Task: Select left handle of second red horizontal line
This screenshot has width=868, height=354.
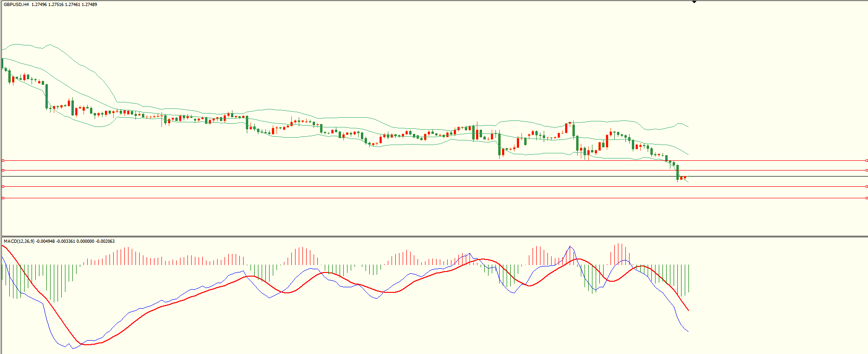Action: point(3,170)
